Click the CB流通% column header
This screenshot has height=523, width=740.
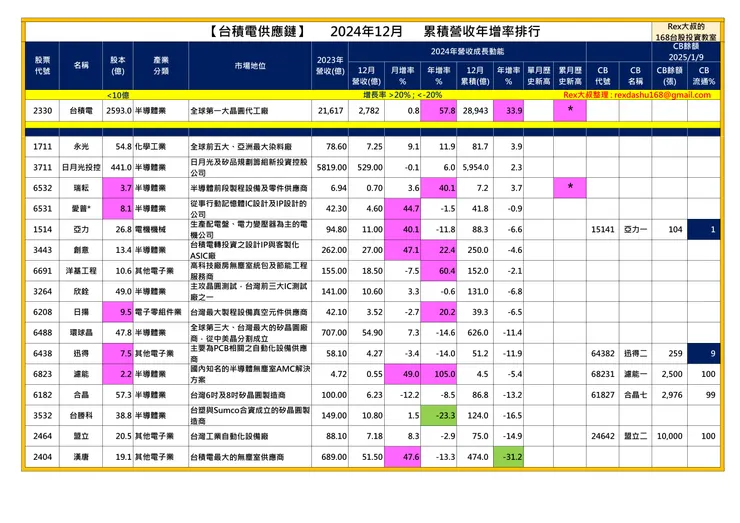click(x=704, y=76)
